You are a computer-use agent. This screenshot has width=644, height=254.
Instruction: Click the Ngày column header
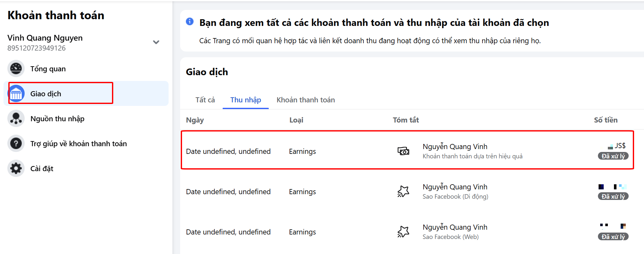pyautogui.click(x=195, y=120)
